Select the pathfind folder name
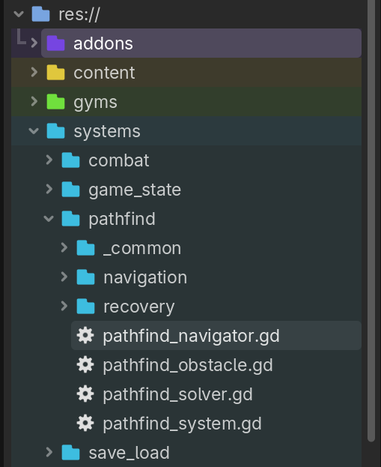Image resolution: width=381 pixels, height=467 pixels. point(122,219)
